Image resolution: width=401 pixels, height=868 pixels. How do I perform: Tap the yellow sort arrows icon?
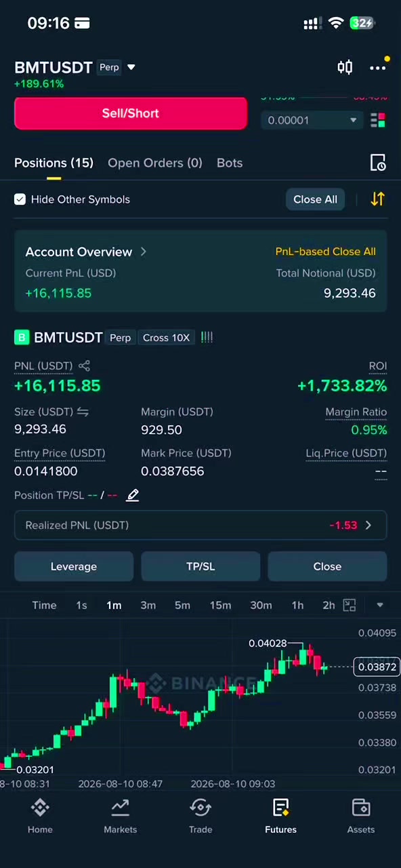pyautogui.click(x=377, y=199)
